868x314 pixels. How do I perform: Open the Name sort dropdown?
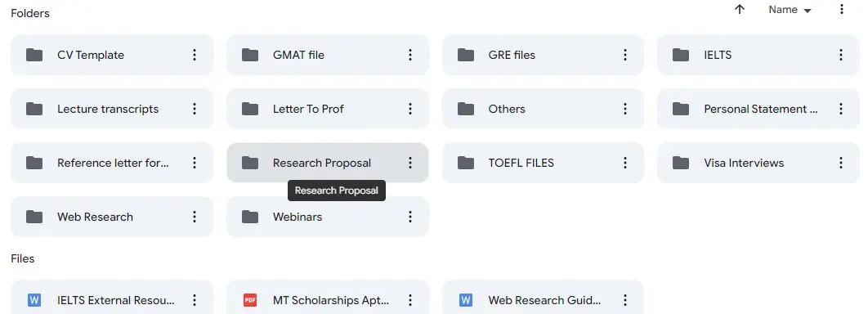[x=790, y=10]
